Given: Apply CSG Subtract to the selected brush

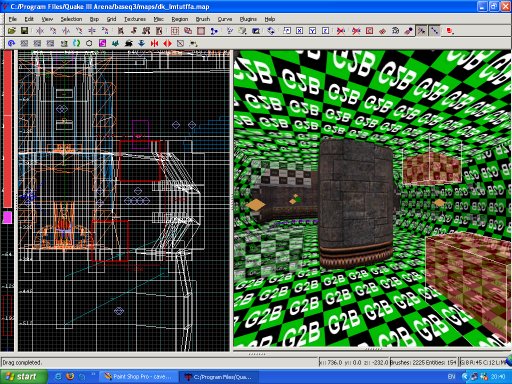Looking at the screenshot, I should (x=175, y=31).
